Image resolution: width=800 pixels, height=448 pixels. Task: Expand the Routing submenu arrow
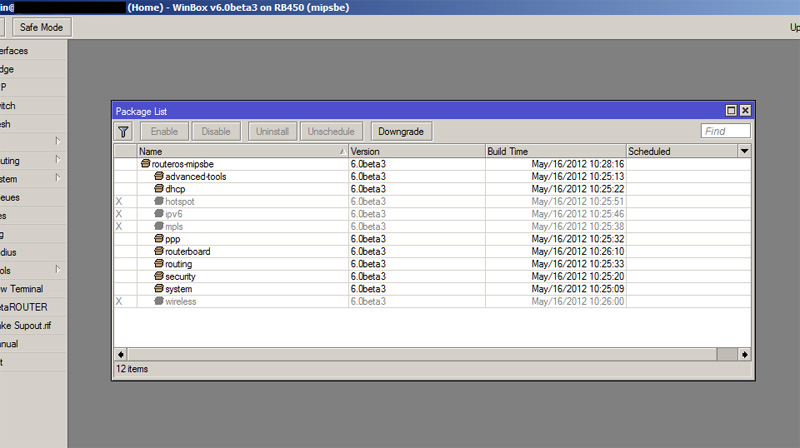[x=58, y=160]
